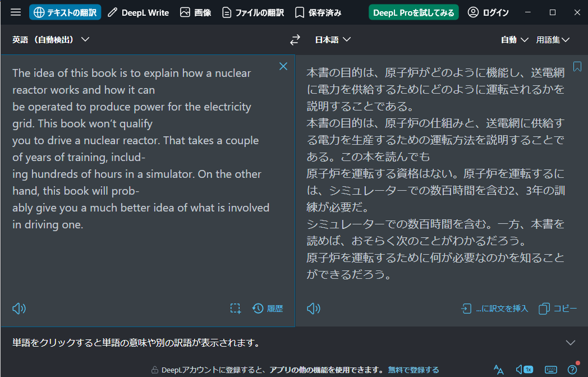This screenshot has height=377, width=588.
Task: Click translated word 原子炉 in first output line
Action: coord(401,72)
